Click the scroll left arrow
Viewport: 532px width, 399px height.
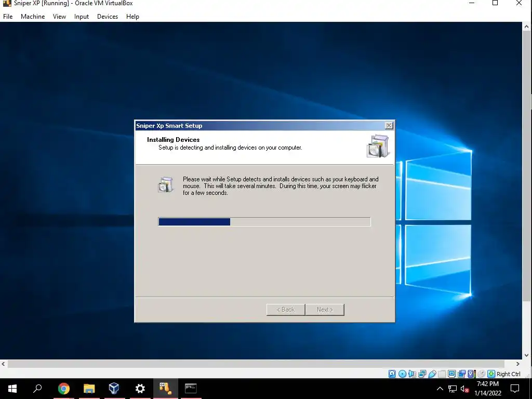[4, 364]
